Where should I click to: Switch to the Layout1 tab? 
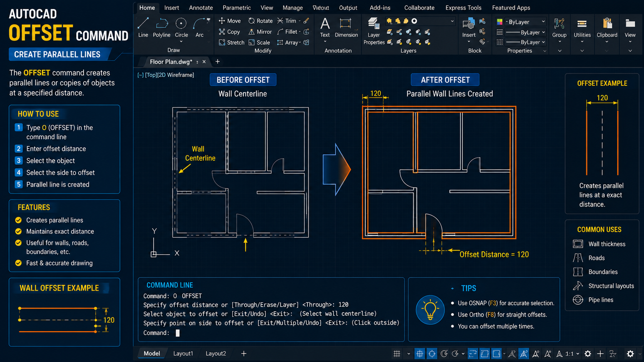(x=183, y=354)
